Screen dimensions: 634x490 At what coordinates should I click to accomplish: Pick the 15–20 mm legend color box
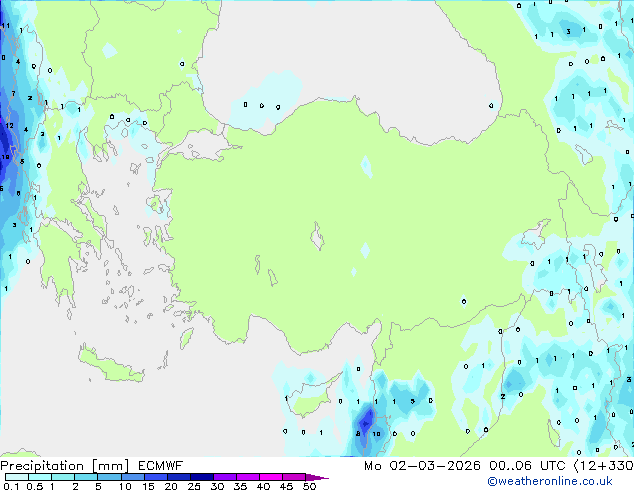[x=155, y=477]
